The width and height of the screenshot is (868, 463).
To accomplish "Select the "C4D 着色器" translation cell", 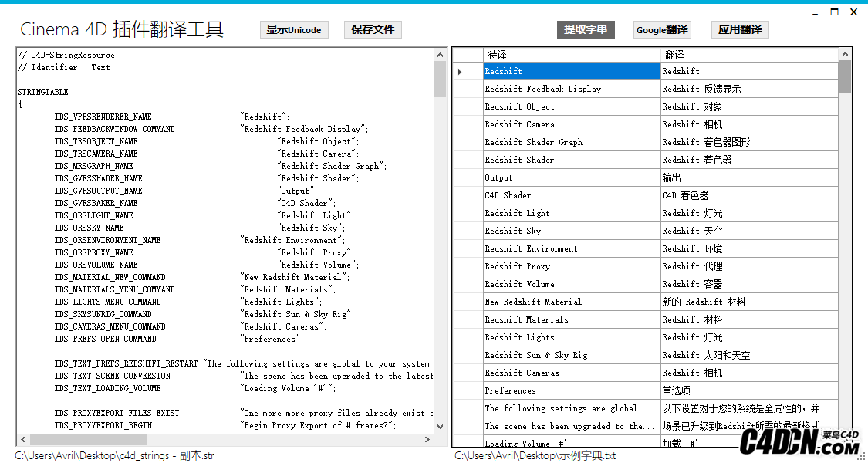I will pos(749,195).
